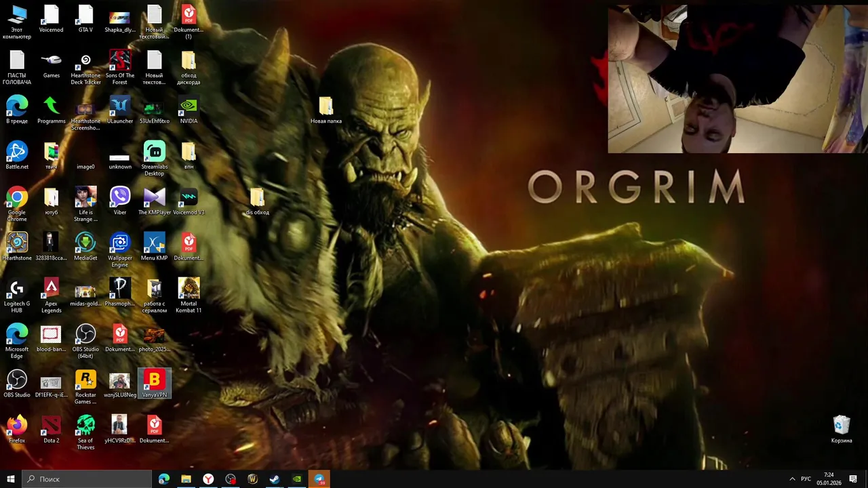Select the Sons Of The Forest icon

pyautogui.click(x=120, y=67)
